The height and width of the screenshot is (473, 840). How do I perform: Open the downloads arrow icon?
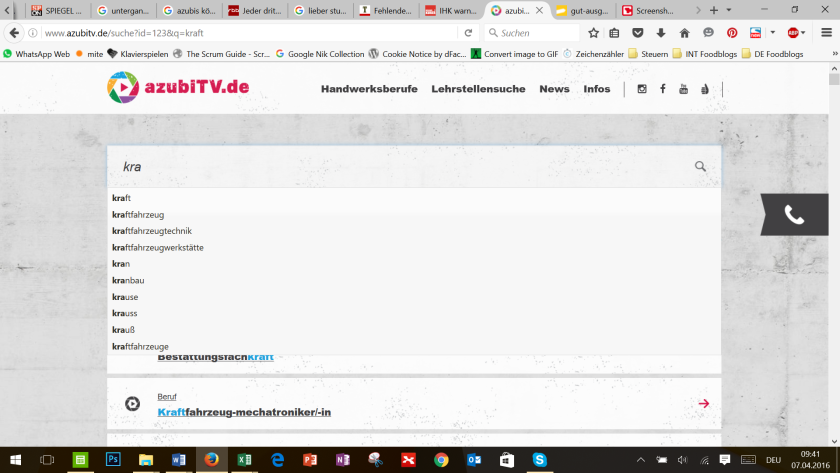pyautogui.click(x=661, y=33)
